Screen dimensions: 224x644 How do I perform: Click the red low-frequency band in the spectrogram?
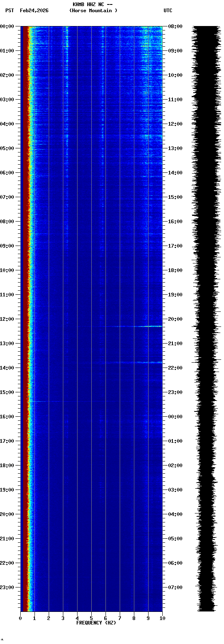[x=25, y=319]
